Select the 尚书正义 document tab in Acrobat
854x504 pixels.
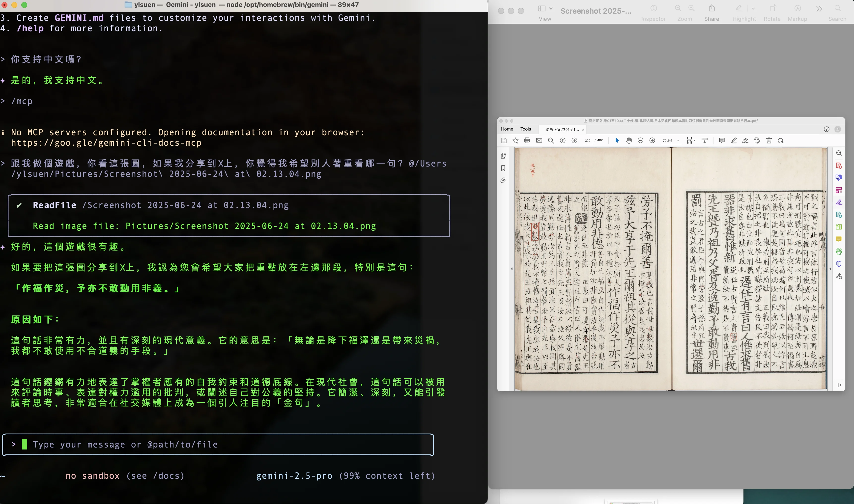(x=562, y=129)
